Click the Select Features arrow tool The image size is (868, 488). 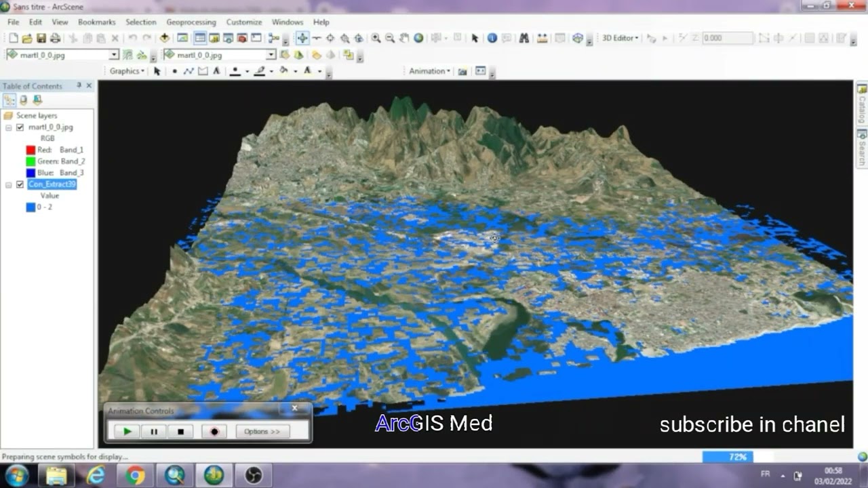tap(475, 39)
